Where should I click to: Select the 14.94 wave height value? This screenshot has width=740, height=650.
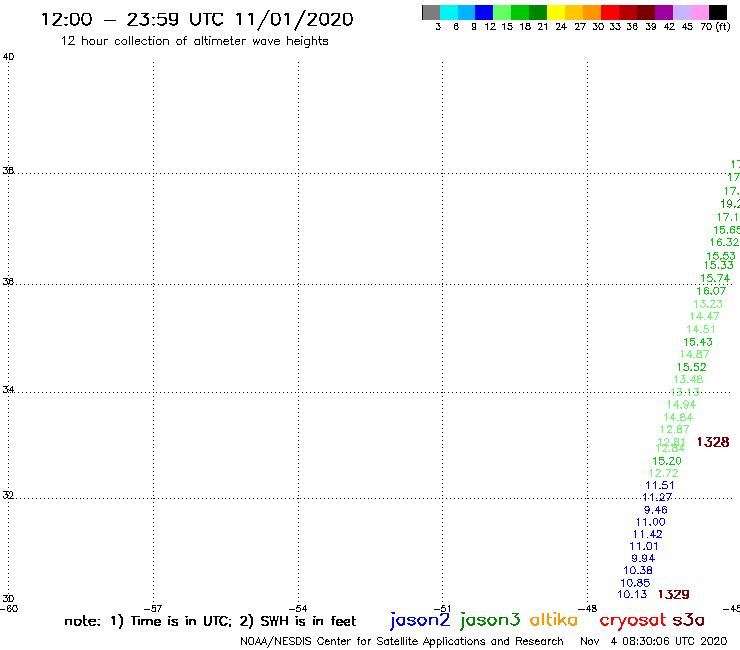(681, 405)
